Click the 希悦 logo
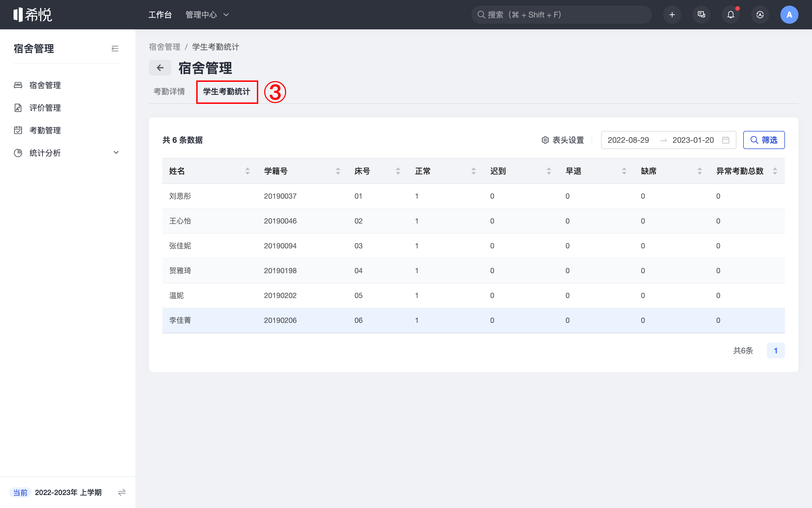 [x=32, y=15]
